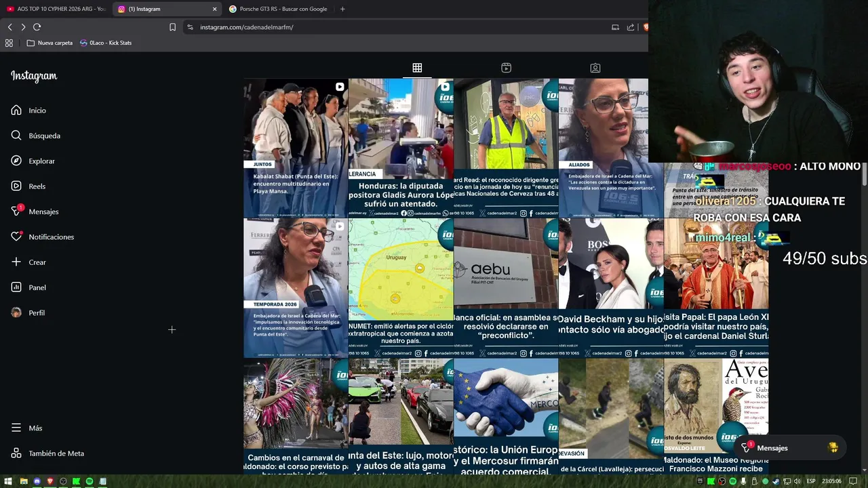Switch to the posts grid tab
The image size is (868, 488).
pyautogui.click(x=417, y=68)
